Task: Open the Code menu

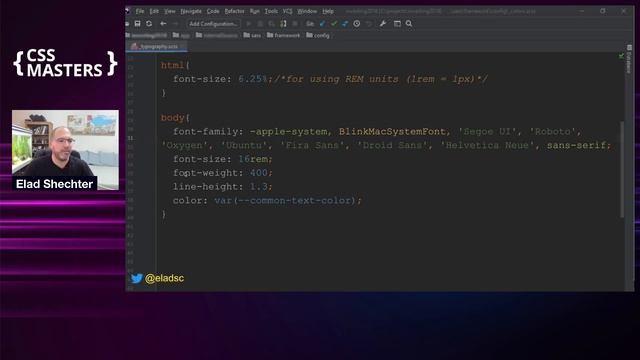Action: coord(213,11)
